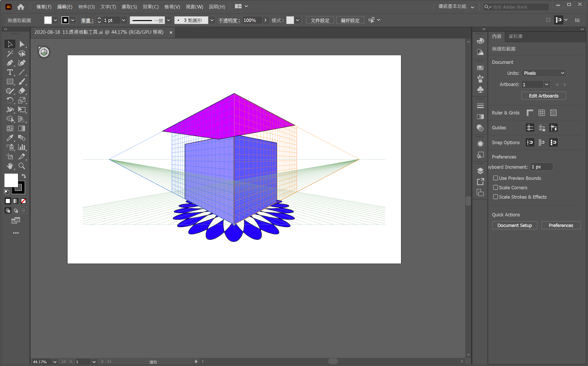Enable Scale Strokes & Effects
Image resolution: width=588 pixels, height=366 pixels.
coord(496,197)
